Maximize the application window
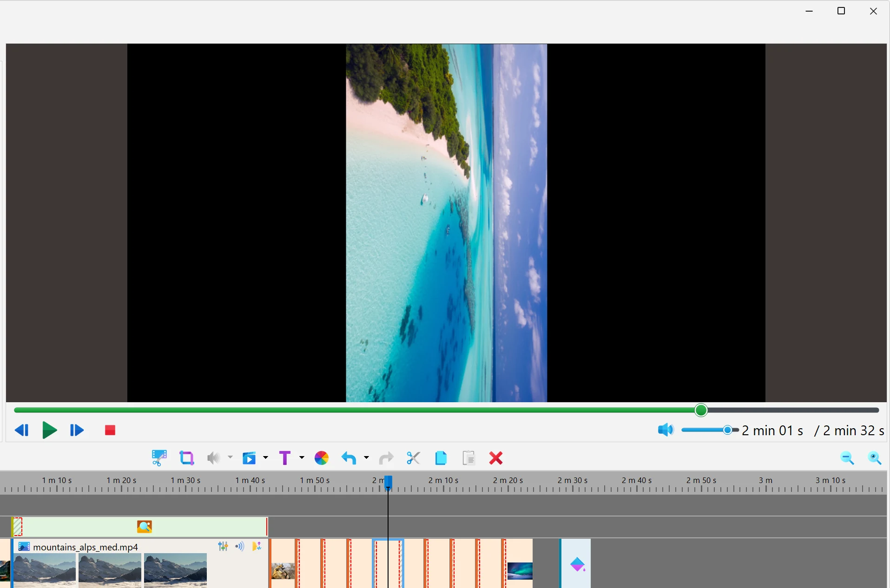The width and height of the screenshot is (890, 588). 841,11
